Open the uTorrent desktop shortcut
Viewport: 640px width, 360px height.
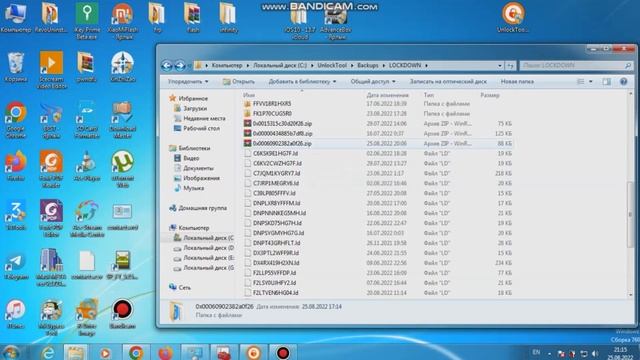(122, 169)
